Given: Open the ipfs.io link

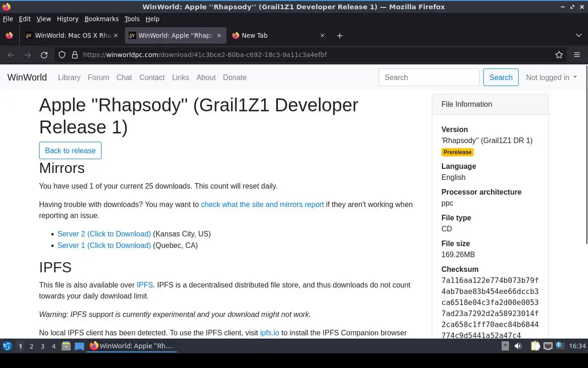Looking at the screenshot, I should tap(270, 333).
